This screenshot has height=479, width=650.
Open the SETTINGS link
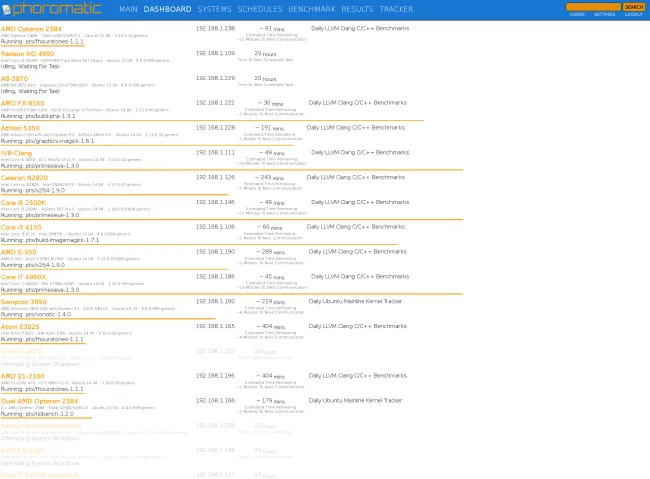coord(604,15)
